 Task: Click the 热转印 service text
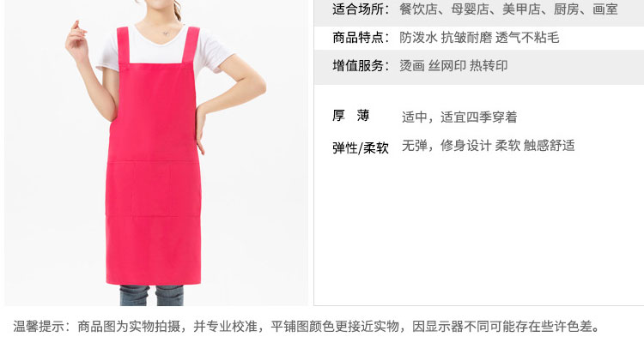coord(489,66)
